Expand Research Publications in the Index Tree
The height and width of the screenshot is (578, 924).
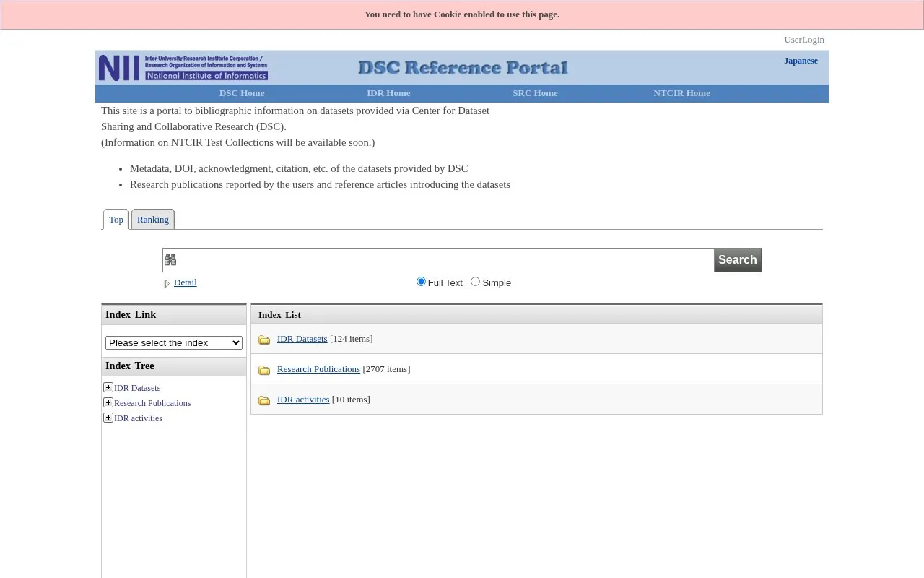coord(108,402)
